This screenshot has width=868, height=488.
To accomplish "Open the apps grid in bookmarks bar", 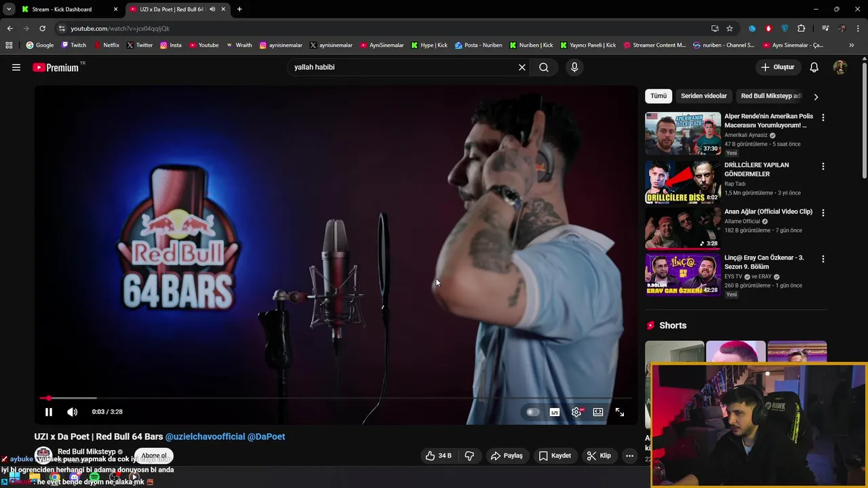I will tap(9, 45).
